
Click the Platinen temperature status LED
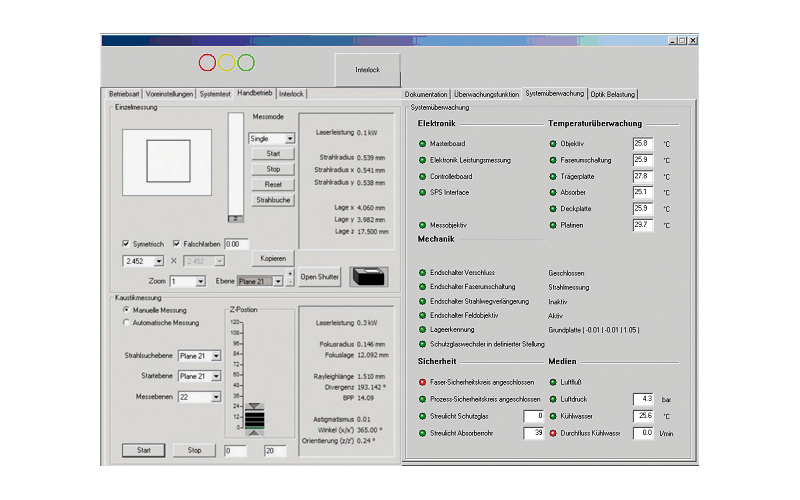coord(553,225)
